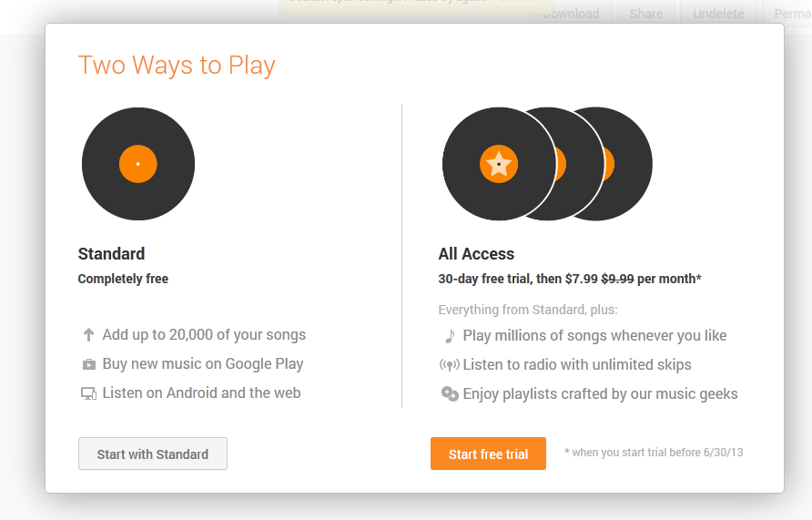Click the devices icon beside Listen on Android
The image size is (812, 520).
[88, 393]
